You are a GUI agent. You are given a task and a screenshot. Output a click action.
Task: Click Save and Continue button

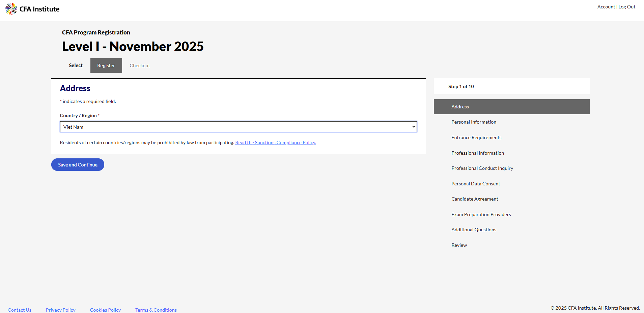78,165
